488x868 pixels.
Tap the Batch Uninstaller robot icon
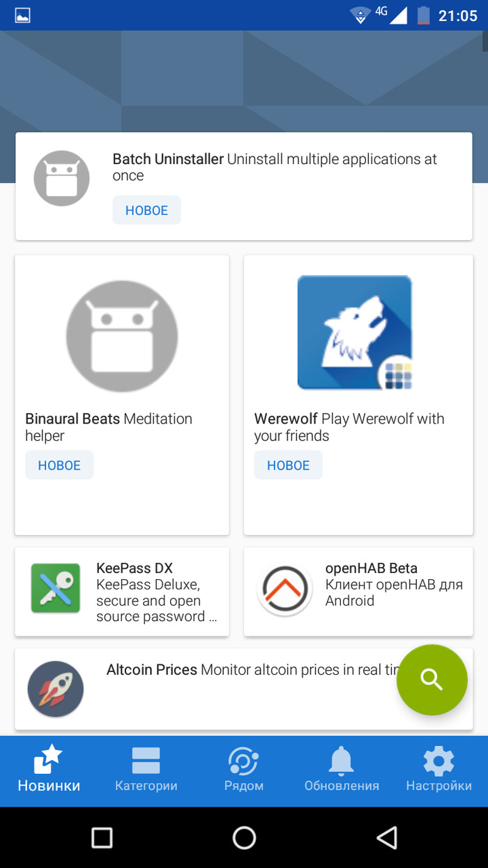pos(62,179)
